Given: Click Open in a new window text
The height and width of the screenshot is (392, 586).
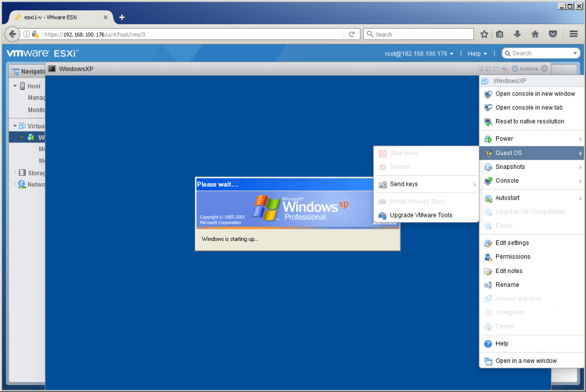Looking at the screenshot, I should [526, 361].
